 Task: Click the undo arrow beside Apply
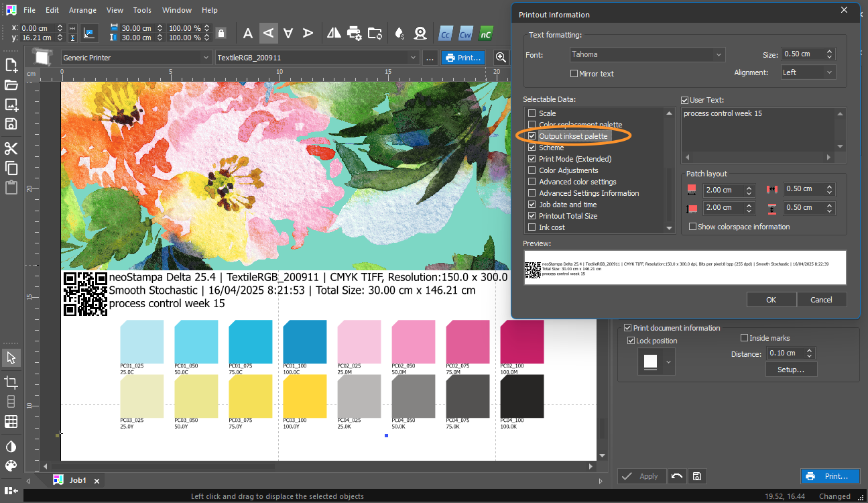(676, 476)
